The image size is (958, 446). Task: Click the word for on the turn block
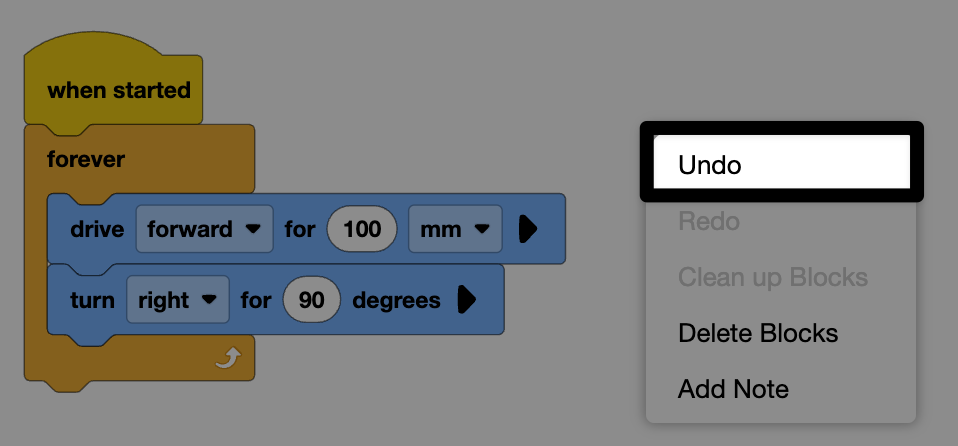coord(256,300)
